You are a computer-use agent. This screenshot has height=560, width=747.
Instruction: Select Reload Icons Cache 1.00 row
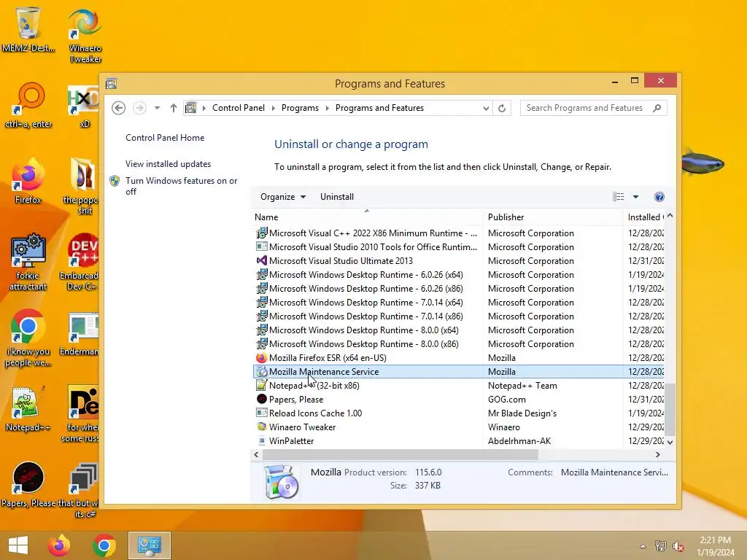459,413
